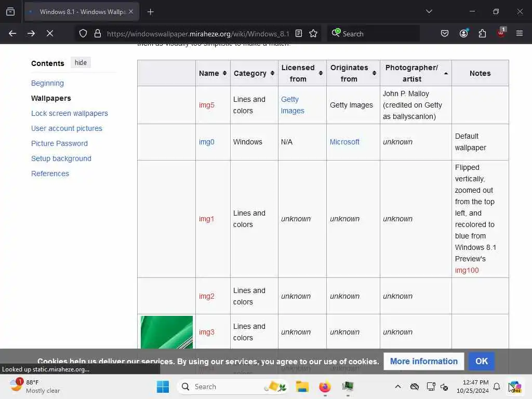
Task: Open the green monitor taskbar app
Action: click(x=348, y=387)
